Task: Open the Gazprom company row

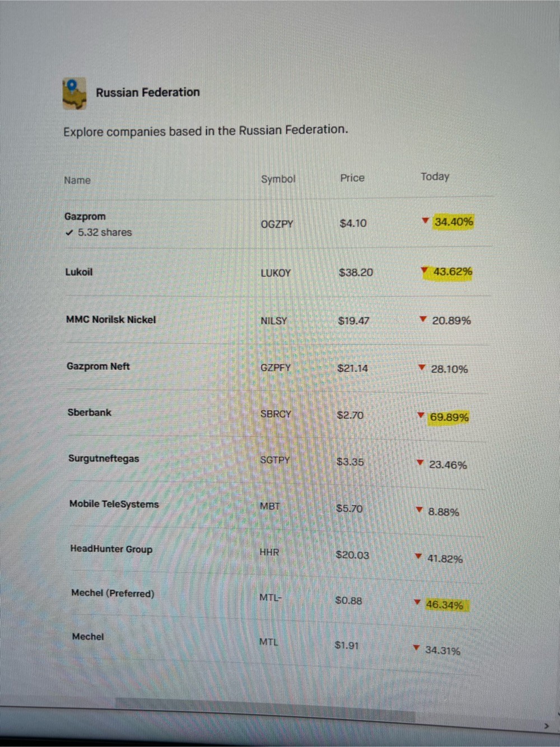Action: [x=278, y=223]
